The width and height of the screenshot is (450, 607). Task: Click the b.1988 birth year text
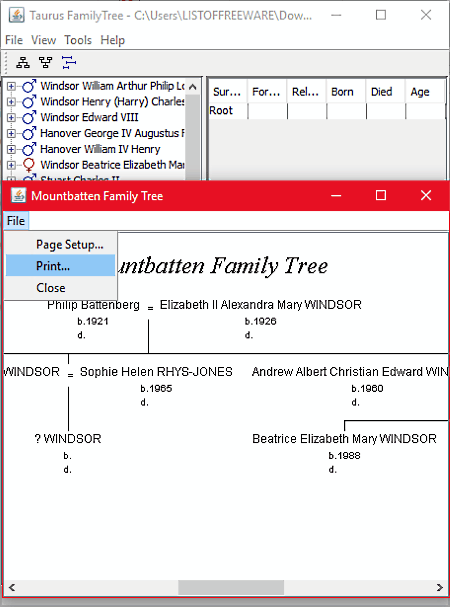344,456
